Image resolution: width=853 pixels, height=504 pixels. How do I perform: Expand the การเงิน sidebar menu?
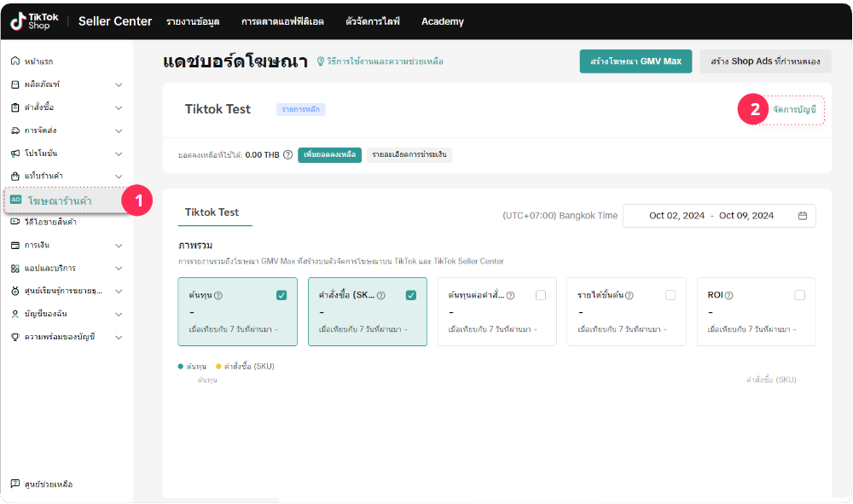(119, 245)
